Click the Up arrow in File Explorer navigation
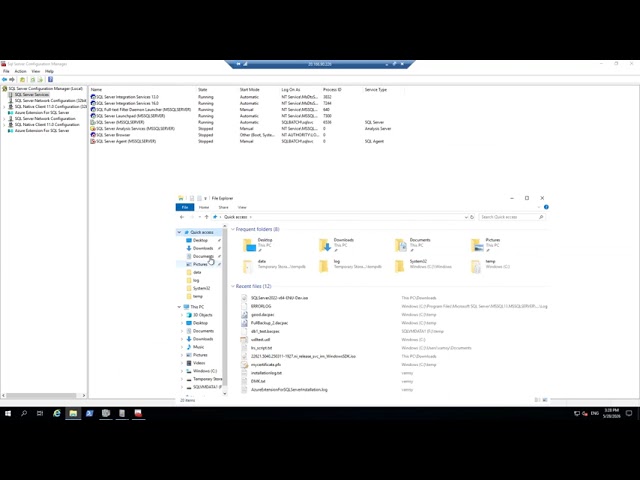The image size is (640, 480). coord(207,217)
